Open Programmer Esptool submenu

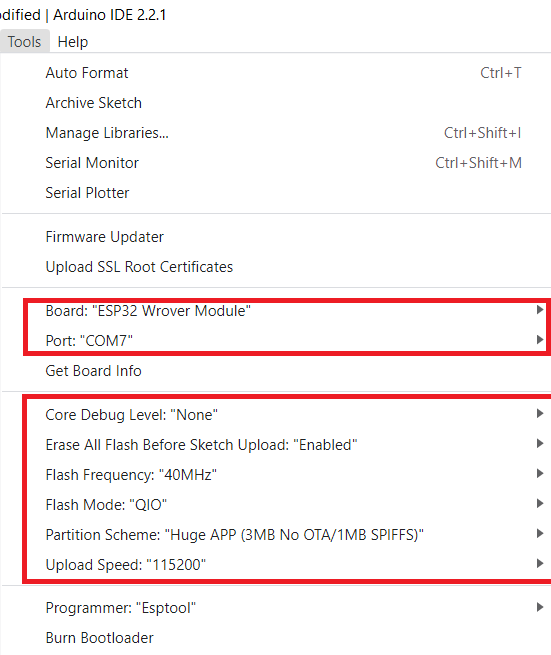point(276,609)
